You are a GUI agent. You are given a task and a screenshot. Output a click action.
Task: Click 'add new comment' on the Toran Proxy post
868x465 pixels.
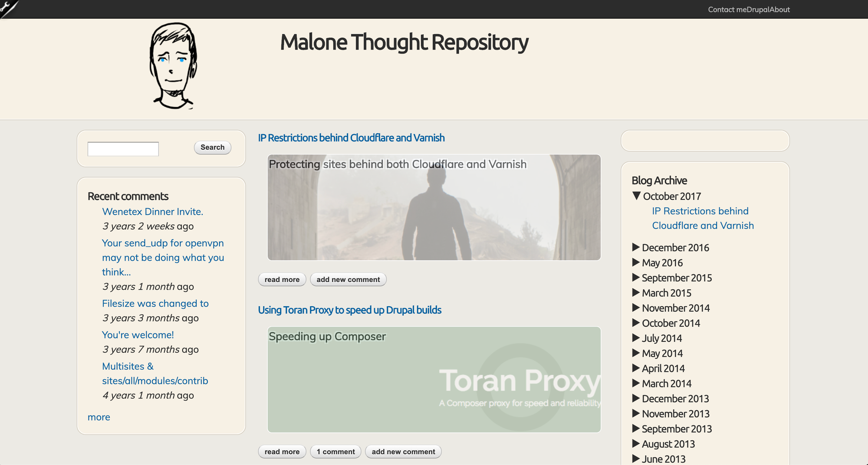[x=403, y=452]
